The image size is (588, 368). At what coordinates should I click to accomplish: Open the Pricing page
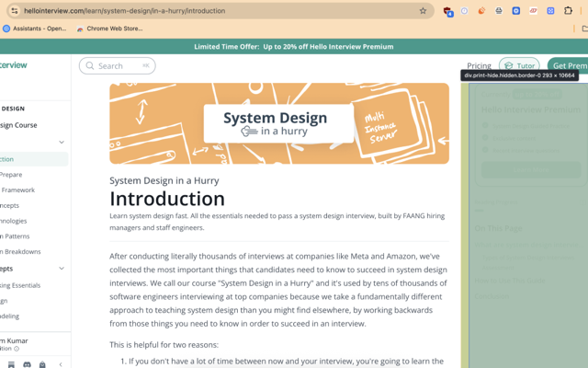(x=479, y=65)
